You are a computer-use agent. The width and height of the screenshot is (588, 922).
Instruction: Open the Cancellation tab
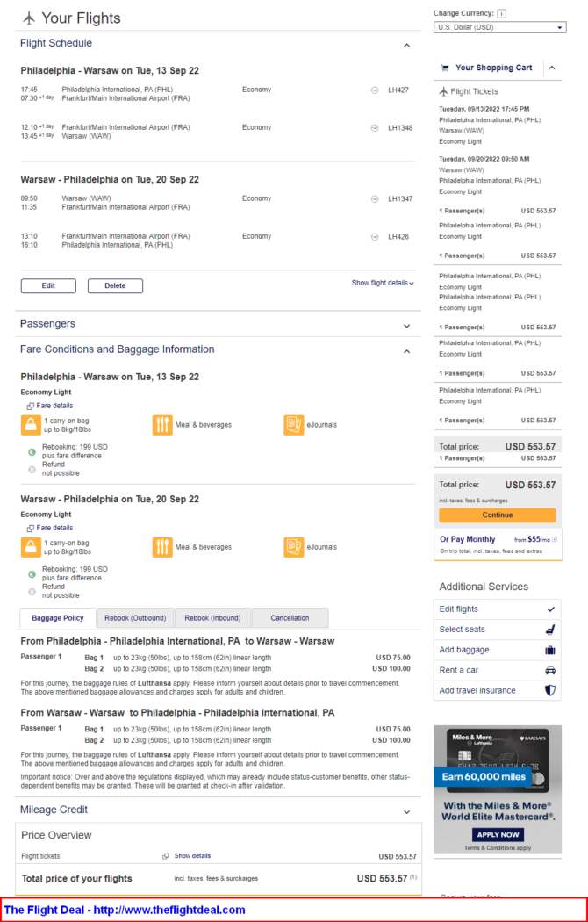[x=290, y=618]
